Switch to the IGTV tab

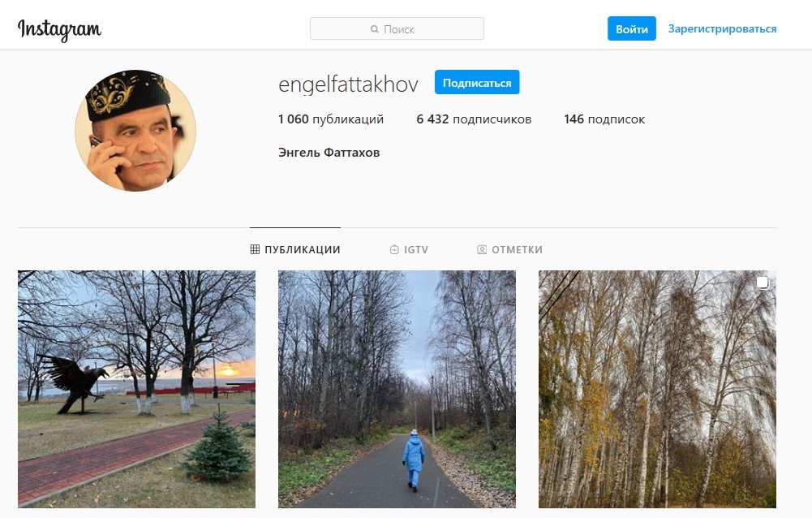point(409,249)
